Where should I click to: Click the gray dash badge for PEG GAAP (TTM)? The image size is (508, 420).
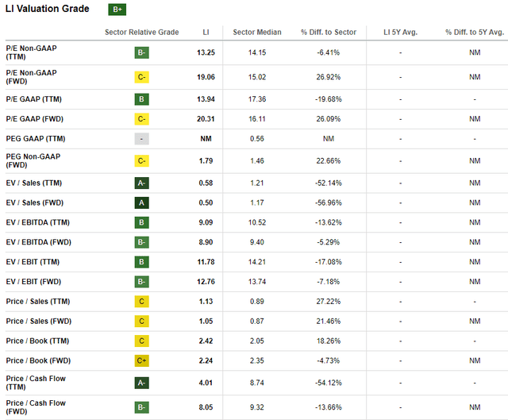pos(141,139)
